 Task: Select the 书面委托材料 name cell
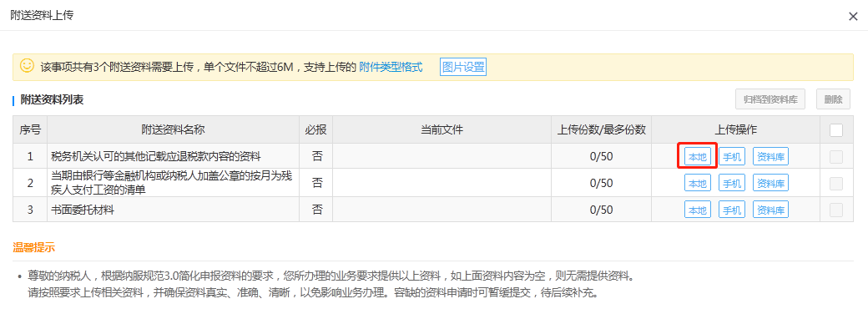[x=174, y=210]
